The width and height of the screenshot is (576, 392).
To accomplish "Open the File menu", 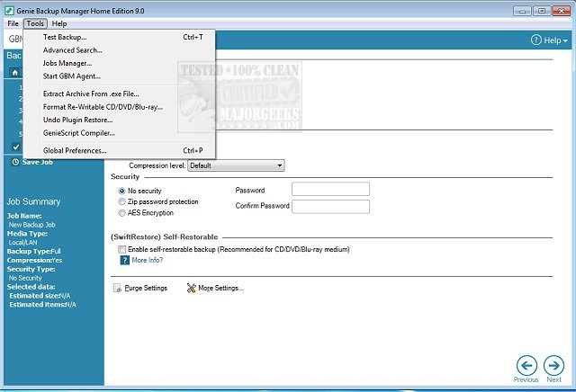I will click(x=13, y=23).
